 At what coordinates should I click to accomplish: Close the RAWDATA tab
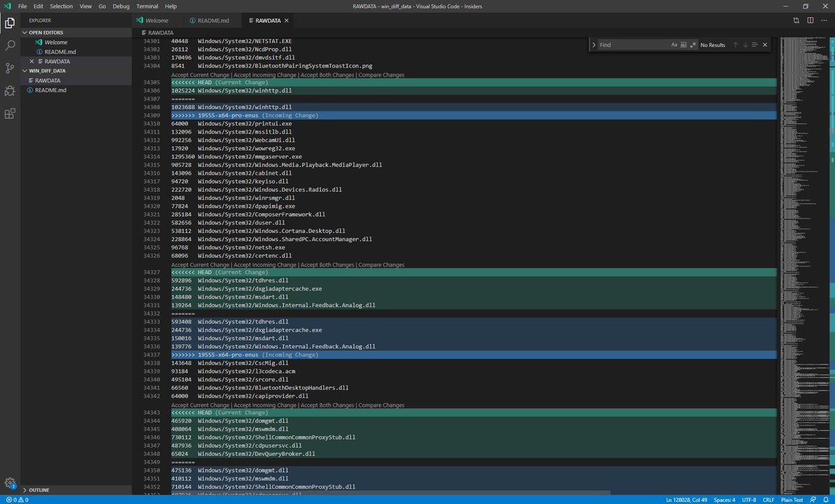point(286,21)
